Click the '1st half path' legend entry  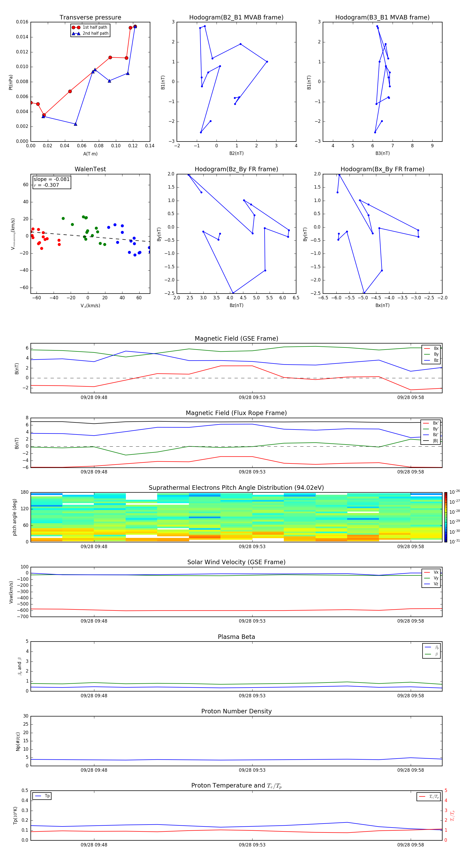90,27
